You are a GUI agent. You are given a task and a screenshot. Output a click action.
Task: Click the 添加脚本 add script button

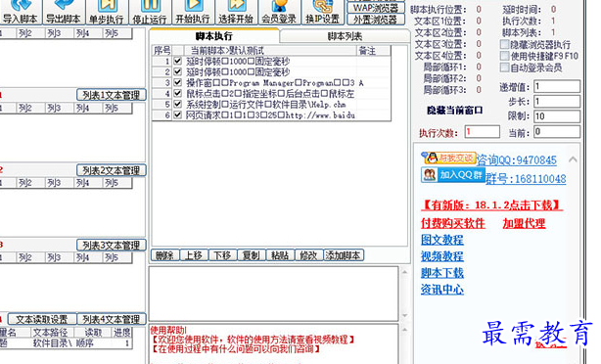coord(344,255)
